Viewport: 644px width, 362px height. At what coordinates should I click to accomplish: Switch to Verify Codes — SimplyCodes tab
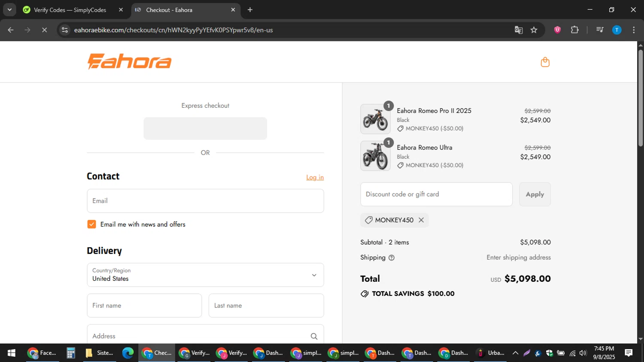[x=70, y=10]
